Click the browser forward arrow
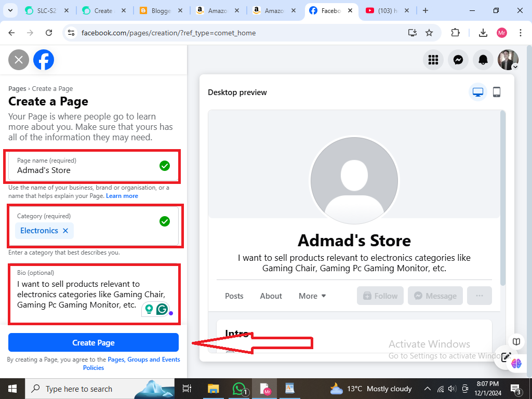The image size is (532, 399). [30, 33]
